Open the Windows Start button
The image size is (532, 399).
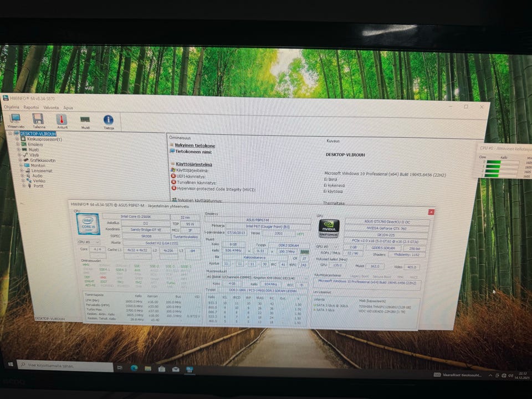point(10,364)
